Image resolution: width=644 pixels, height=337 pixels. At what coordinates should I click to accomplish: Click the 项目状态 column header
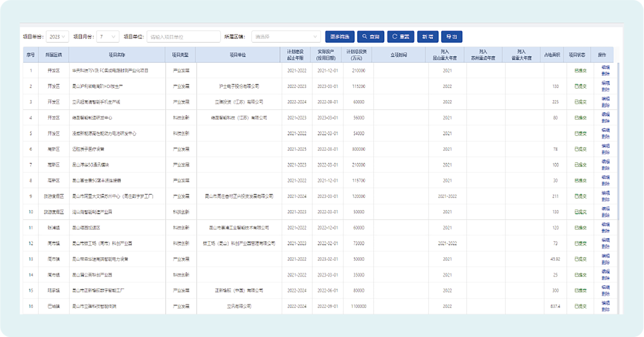[577, 55]
